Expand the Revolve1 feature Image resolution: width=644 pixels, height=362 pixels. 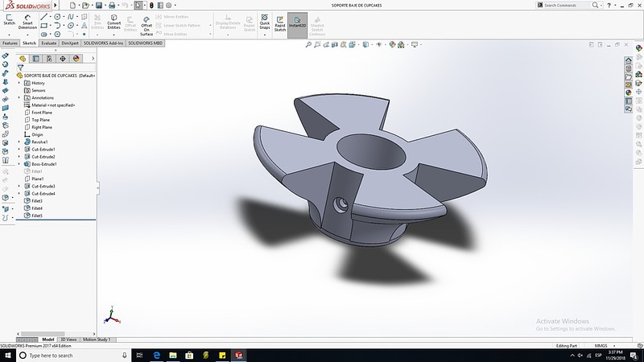click(x=19, y=142)
